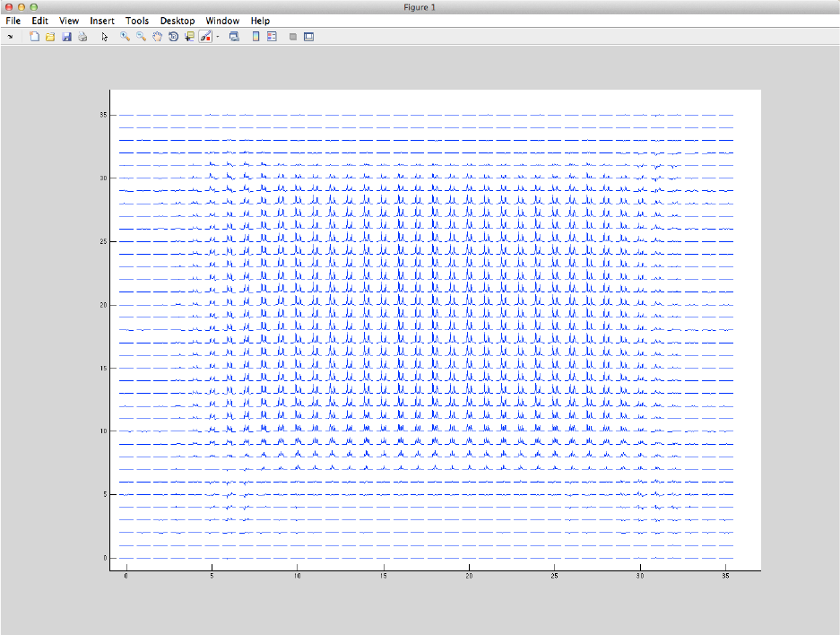The height and width of the screenshot is (635, 840).
Task: Open the Desktop menu
Action: click(x=178, y=21)
